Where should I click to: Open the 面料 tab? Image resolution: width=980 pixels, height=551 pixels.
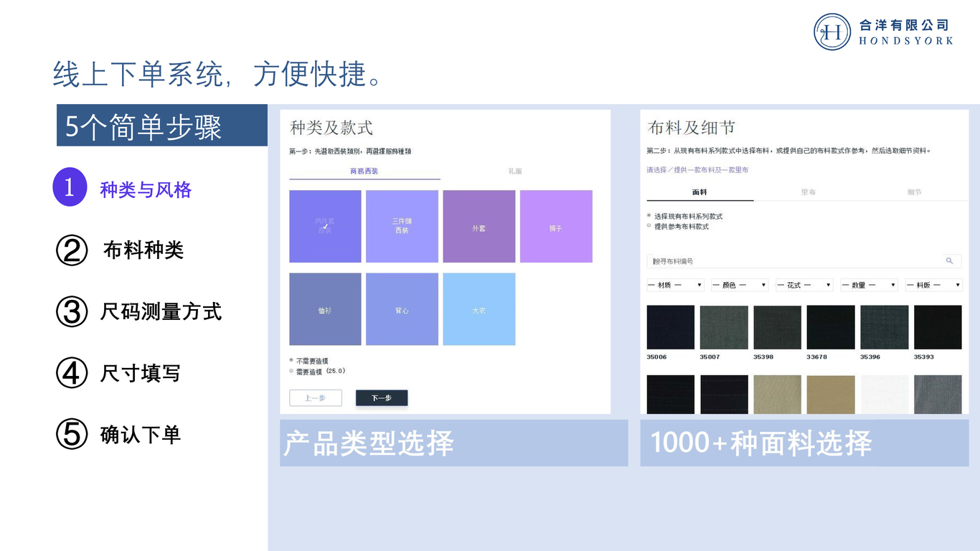(x=699, y=192)
